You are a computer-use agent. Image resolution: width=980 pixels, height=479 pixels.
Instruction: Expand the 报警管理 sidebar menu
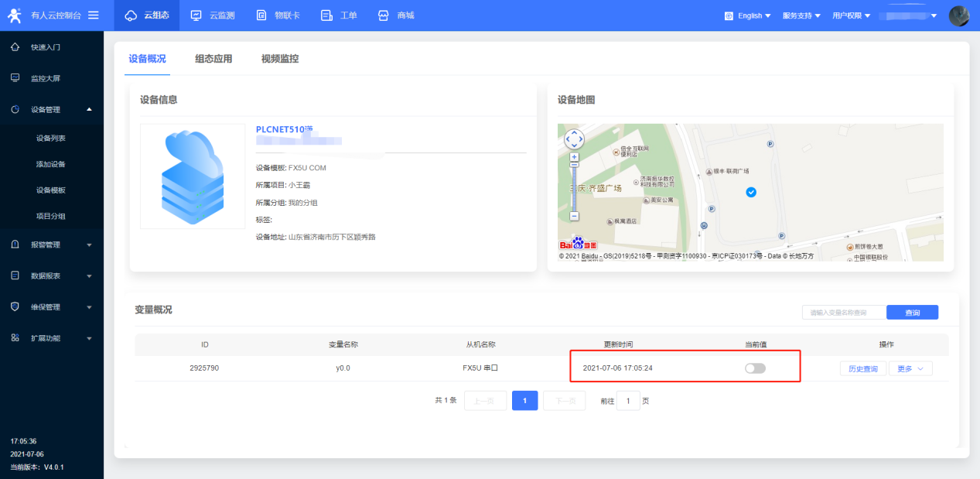[x=51, y=245]
